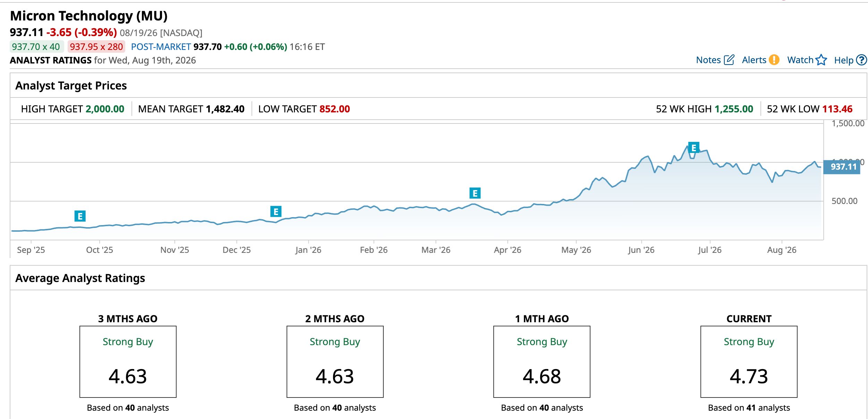Select the earnings E marker in late Dec '25
This screenshot has width=868, height=419.
coord(276,212)
